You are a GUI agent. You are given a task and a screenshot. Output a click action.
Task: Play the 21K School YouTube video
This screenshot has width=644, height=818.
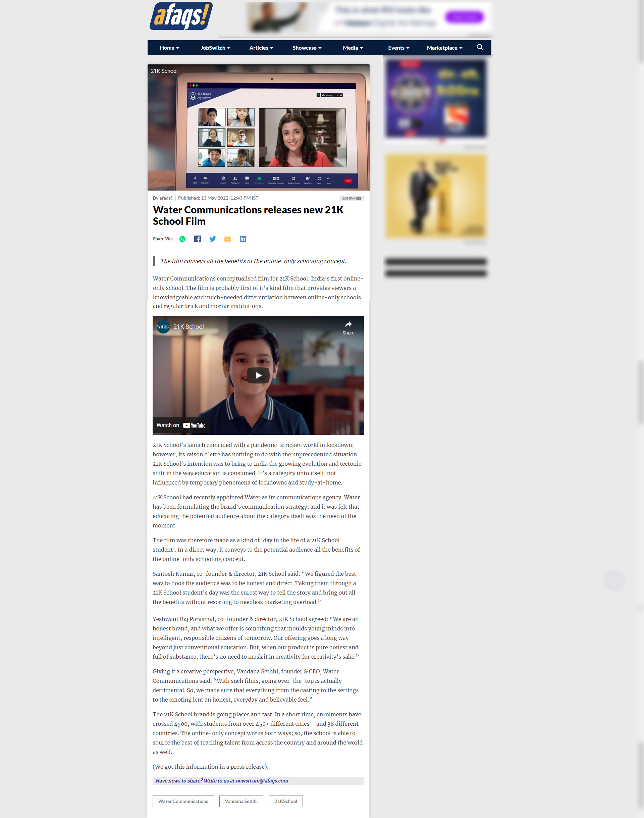point(258,375)
